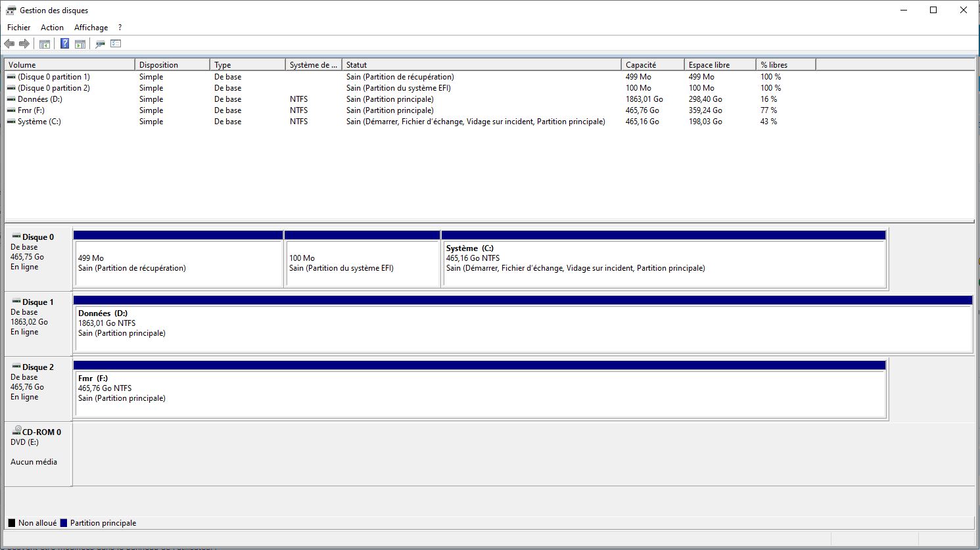This screenshot has height=550, width=980.
Task: Toggle the show/hide action pane icon
Action: (x=80, y=44)
